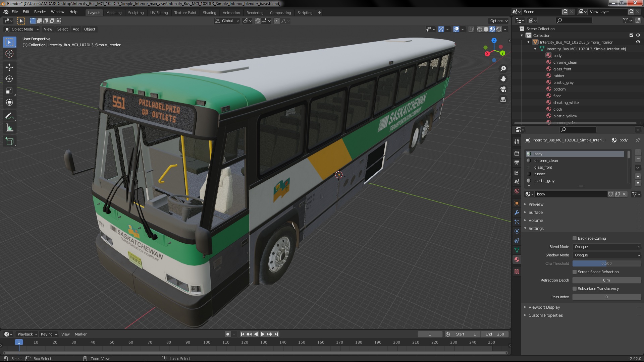The width and height of the screenshot is (644, 362).
Task: Open Blend Mode Opaque dropdown
Action: point(606,247)
